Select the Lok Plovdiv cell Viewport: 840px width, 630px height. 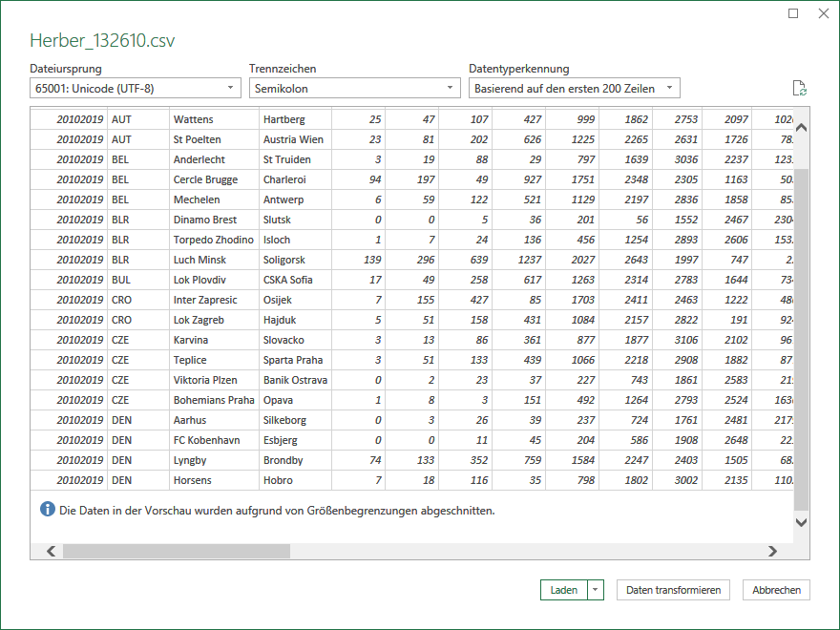pyautogui.click(x=214, y=280)
